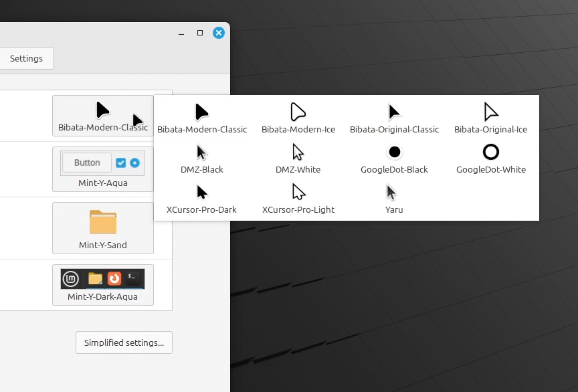Image resolution: width=578 pixels, height=392 pixels.
Task: Open the Bibata-Modern-Classic cursor selector
Action: pyautogui.click(x=102, y=115)
